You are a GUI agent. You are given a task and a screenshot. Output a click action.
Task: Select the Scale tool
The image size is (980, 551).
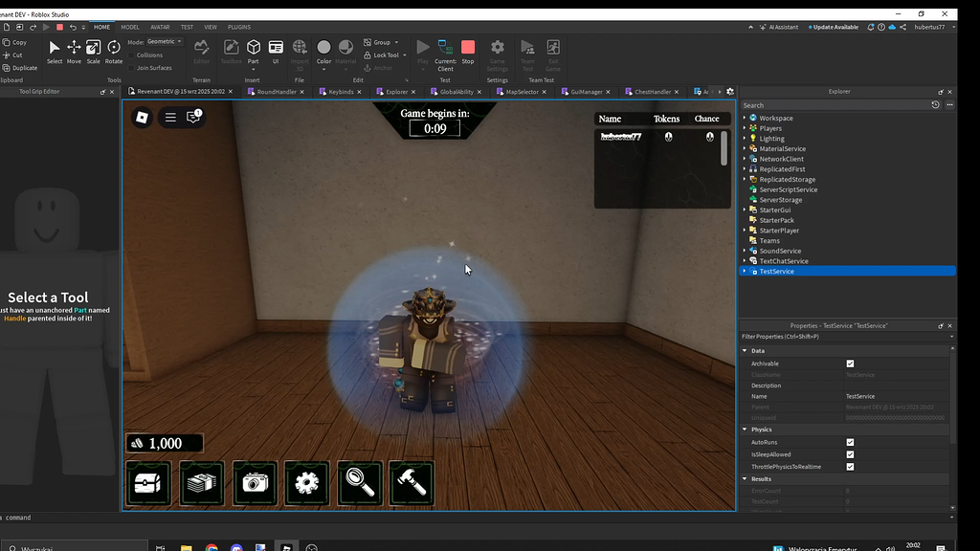coord(95,49)
